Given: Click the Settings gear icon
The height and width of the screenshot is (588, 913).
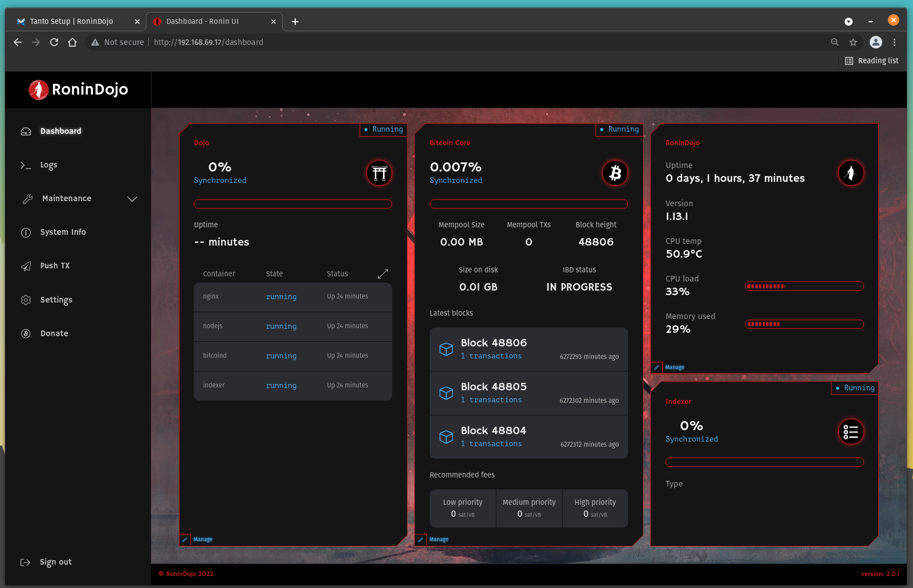Looking at the screenshot, I should 26,300.
